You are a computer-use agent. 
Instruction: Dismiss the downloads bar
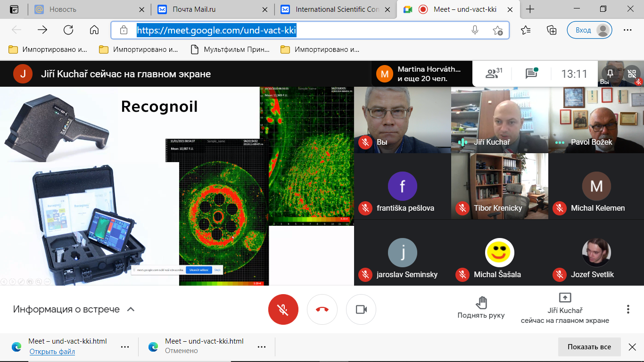click(632, 347)
